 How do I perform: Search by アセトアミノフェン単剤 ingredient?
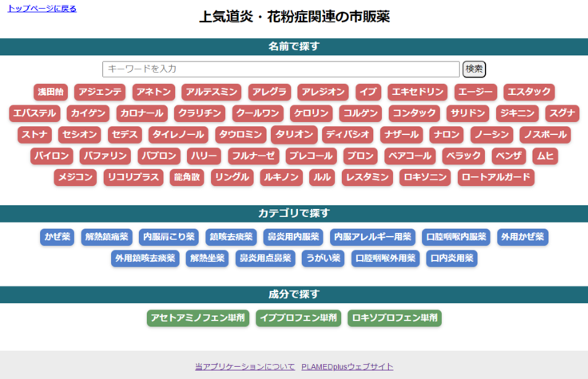click(x=198, y=318)
